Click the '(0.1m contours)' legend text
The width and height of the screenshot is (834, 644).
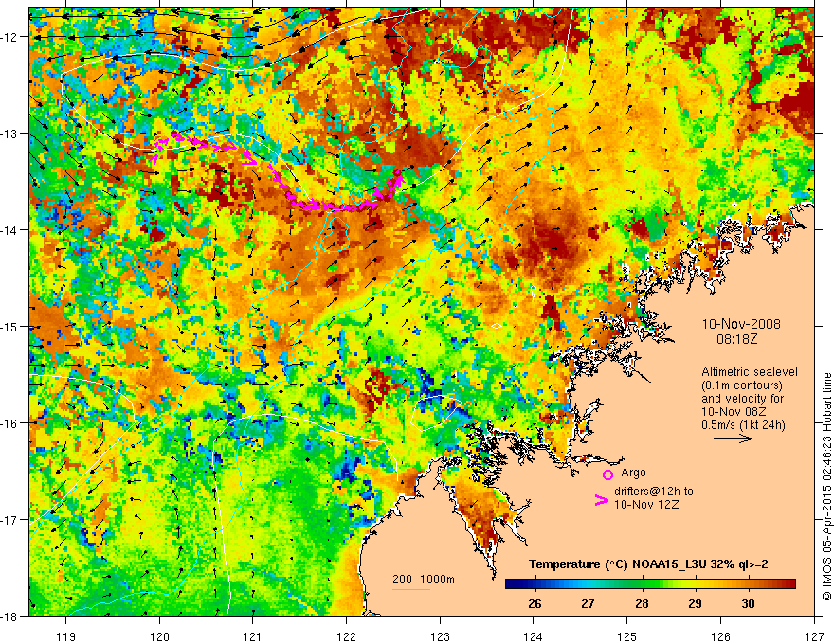(742, 385)
